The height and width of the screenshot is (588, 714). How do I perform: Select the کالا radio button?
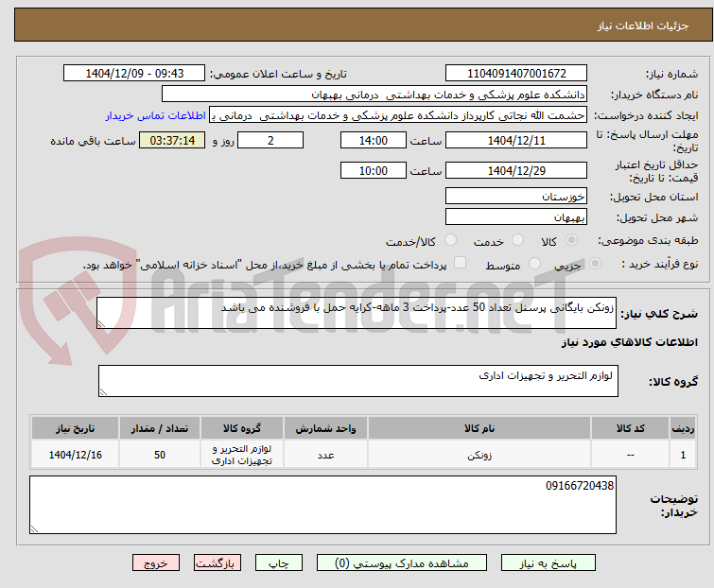pos(571,240)
